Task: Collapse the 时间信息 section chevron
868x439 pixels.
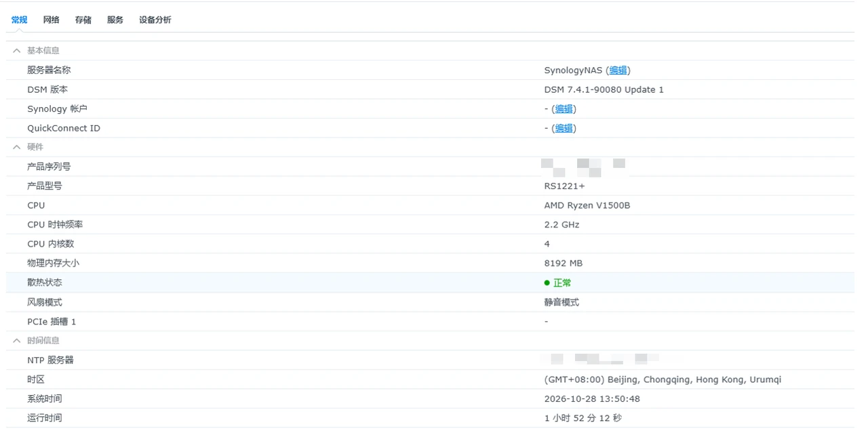Action: tap(17, 341)
